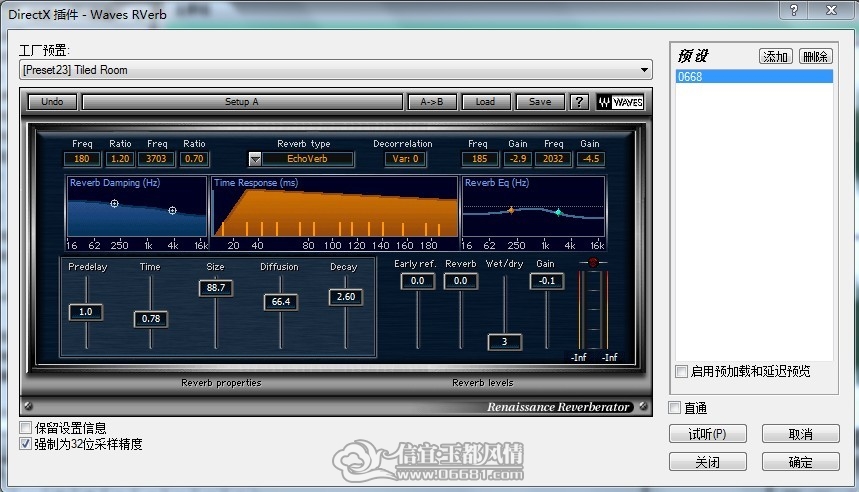Click the screw icon beside Renaissance Reverberator
This screenshot has width=859, height=492.
point(643,406)
